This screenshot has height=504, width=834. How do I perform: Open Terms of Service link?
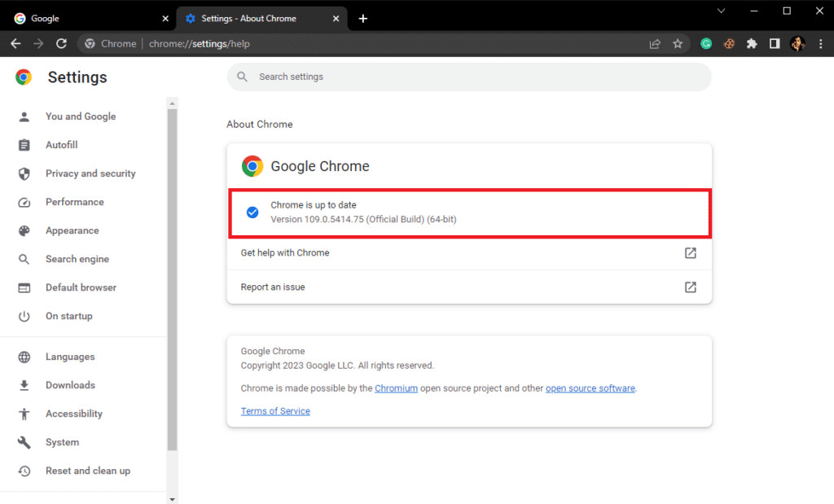click(x=275, y=411)
